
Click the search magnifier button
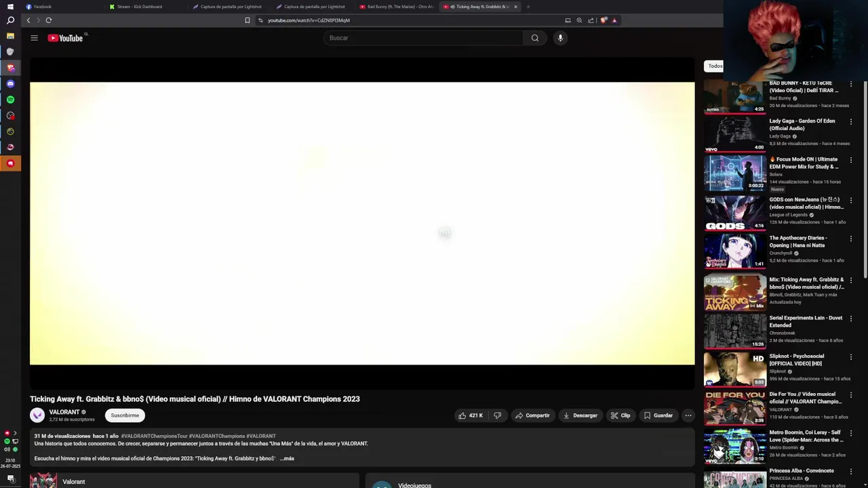[x=535, y=38]
